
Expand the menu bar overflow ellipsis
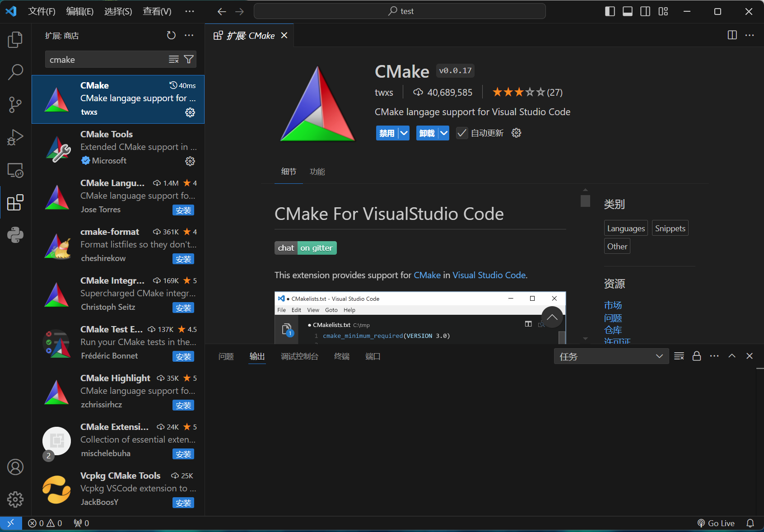(x=190, y=11)
